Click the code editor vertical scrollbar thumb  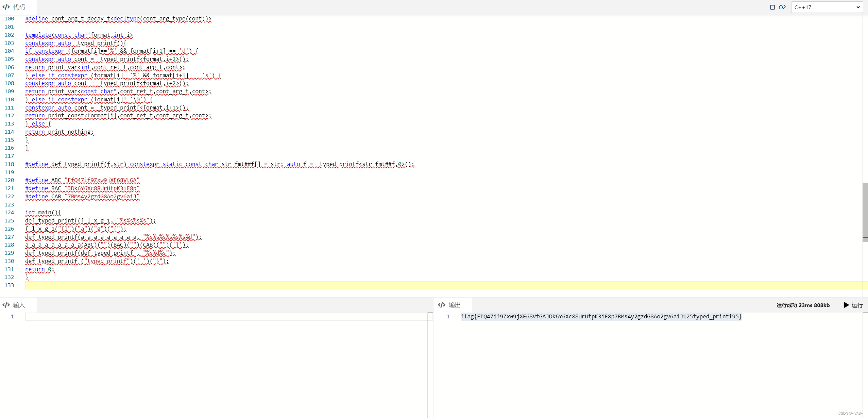pos(865,212)
